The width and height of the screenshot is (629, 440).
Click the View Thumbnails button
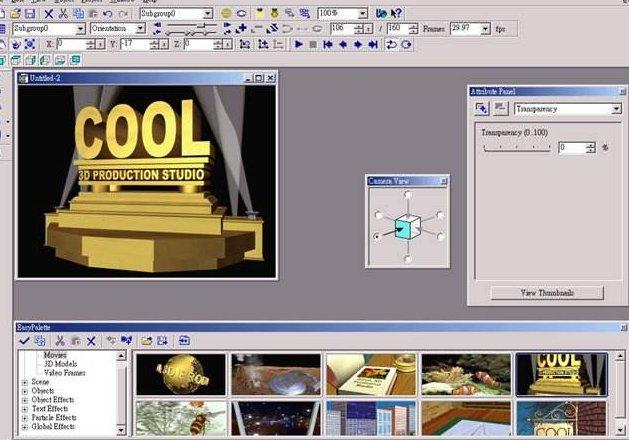coord(547,293)
